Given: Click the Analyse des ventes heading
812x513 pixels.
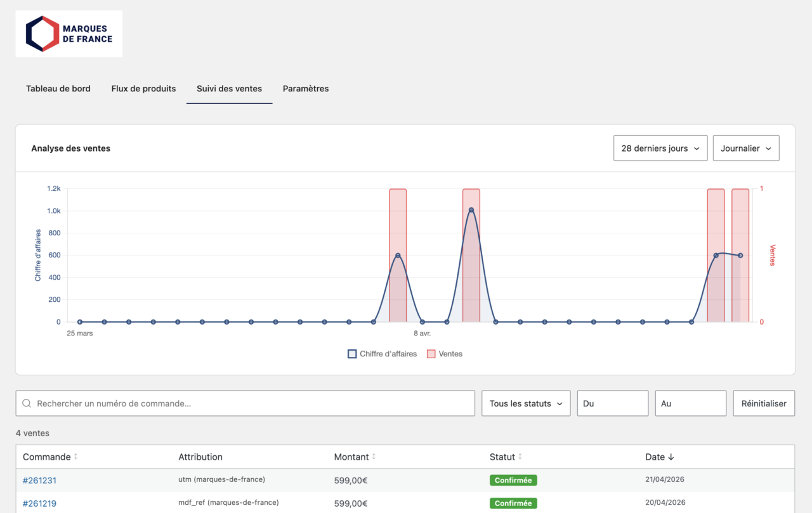Looking at the screenshot, I should [x=70, y=148].
